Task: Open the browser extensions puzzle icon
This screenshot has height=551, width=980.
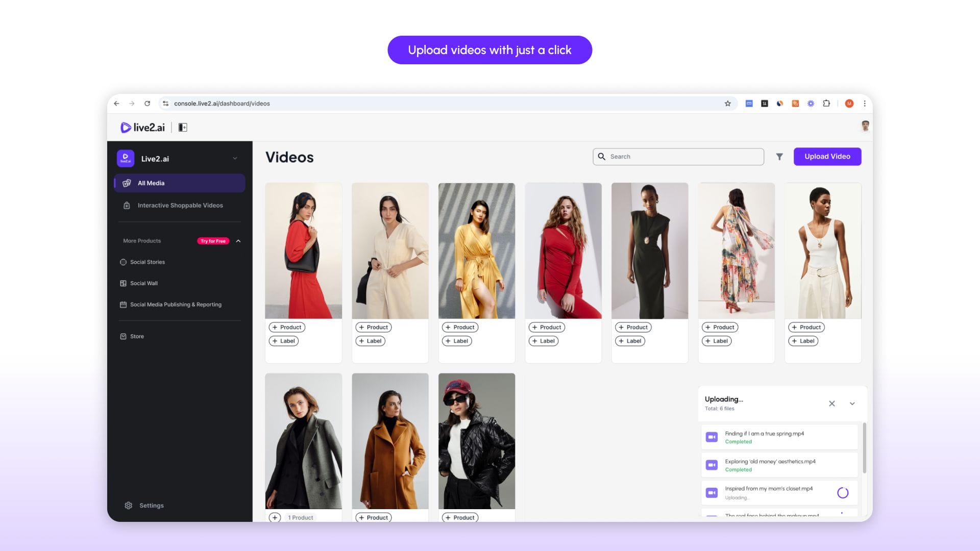Action: click(x=826, y=104)
